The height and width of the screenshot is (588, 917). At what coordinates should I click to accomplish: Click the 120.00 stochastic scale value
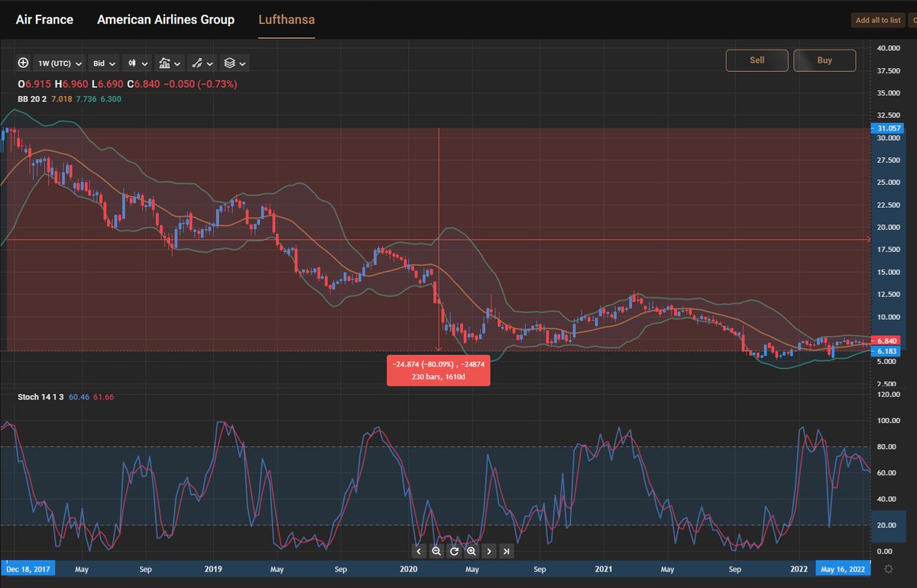[x=889, y=395]
